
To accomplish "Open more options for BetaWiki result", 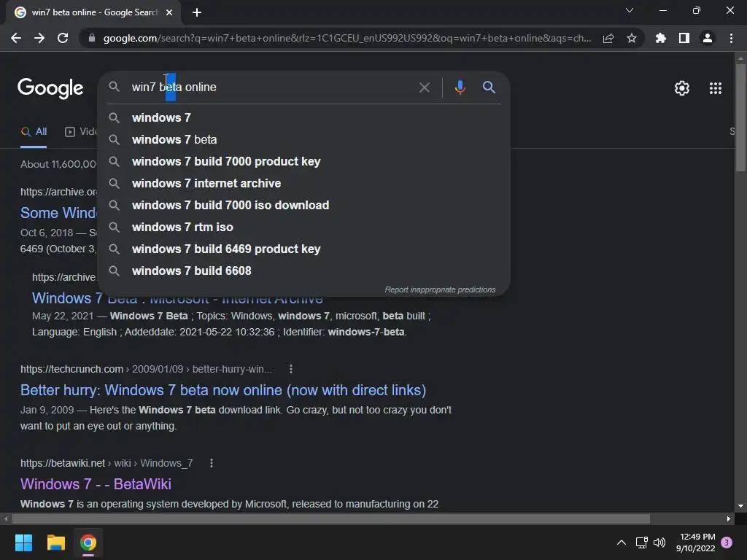I will pyautogui.click(x=212, y=463).
